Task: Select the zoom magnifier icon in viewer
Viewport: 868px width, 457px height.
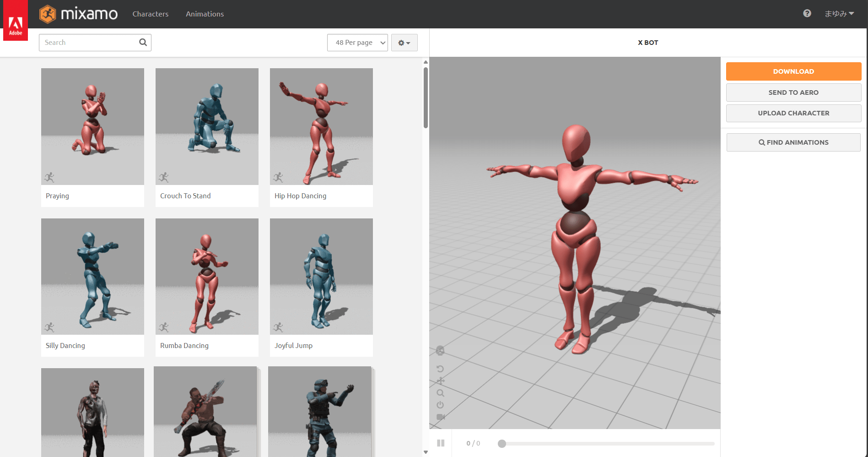Action: click(x=440, y=393)
